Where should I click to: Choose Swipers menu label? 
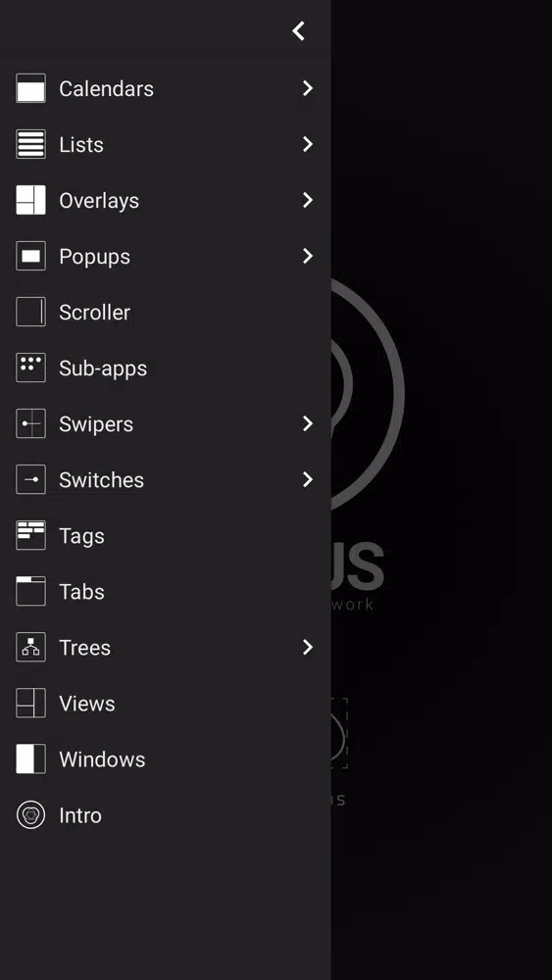coord(96,424)
